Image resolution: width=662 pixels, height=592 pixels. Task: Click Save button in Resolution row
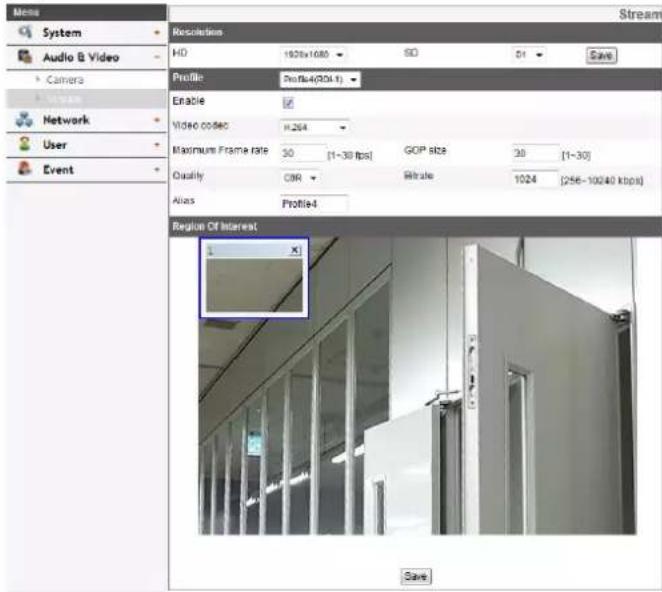click(601, 55)
